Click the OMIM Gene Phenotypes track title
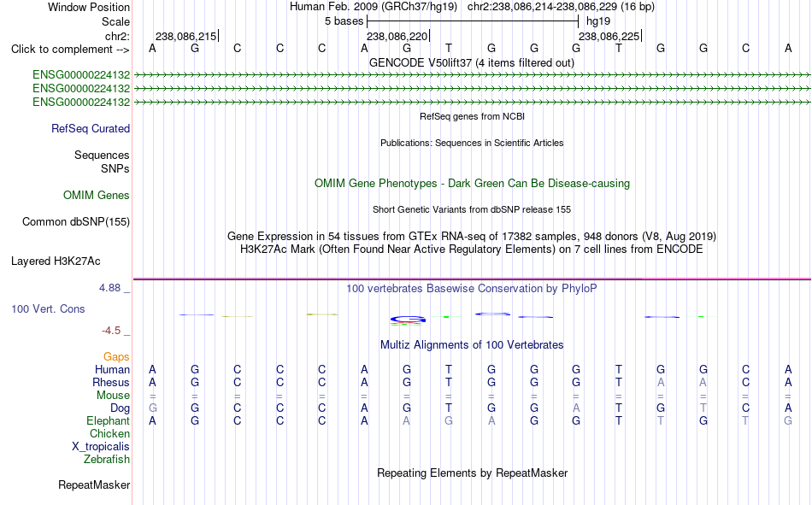 (x=472, y=184)
